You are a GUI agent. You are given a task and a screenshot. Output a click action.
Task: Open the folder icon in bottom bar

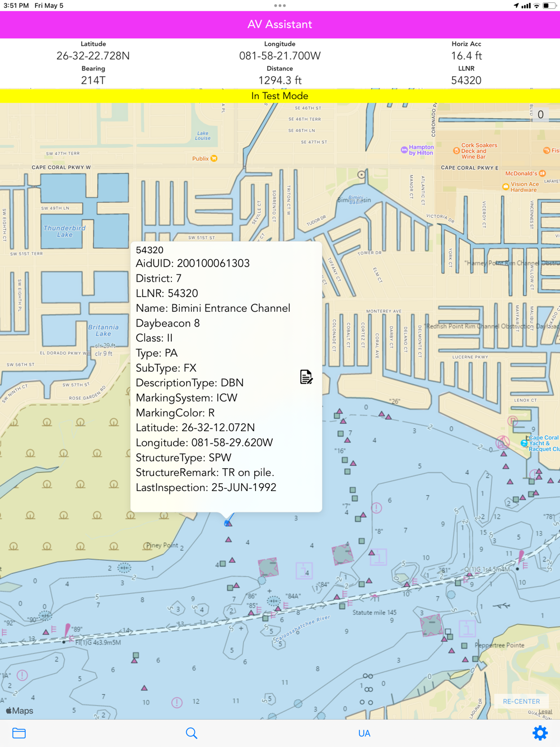click(19, 733)
